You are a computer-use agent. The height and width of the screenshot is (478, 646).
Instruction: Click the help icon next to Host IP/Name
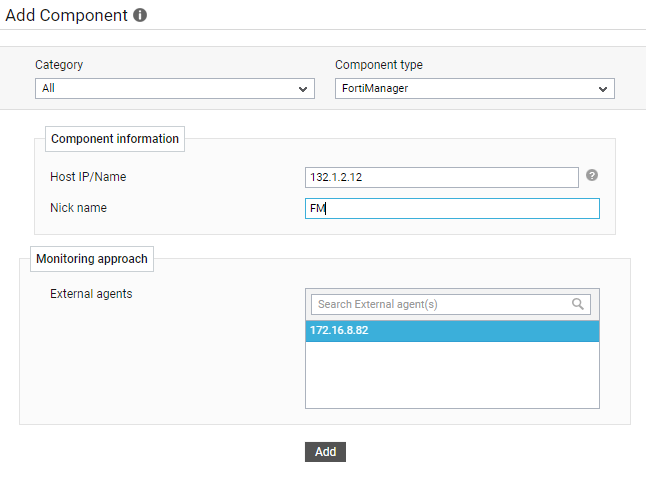click(592, 176)
